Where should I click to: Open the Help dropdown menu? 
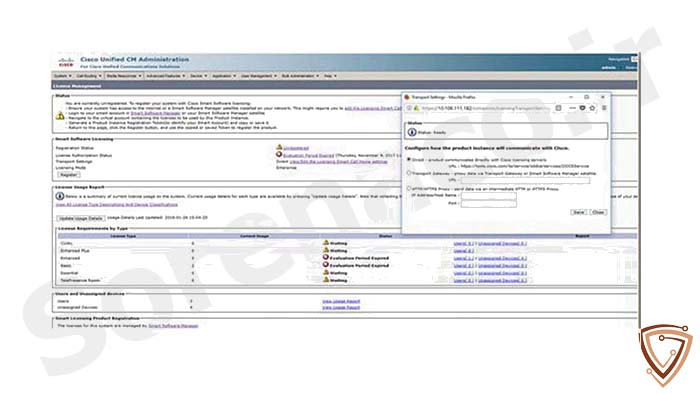click(330, 76)
